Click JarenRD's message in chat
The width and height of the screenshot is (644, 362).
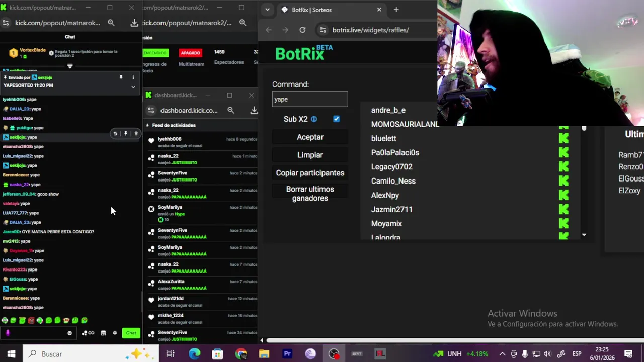[x=48, y=232]
